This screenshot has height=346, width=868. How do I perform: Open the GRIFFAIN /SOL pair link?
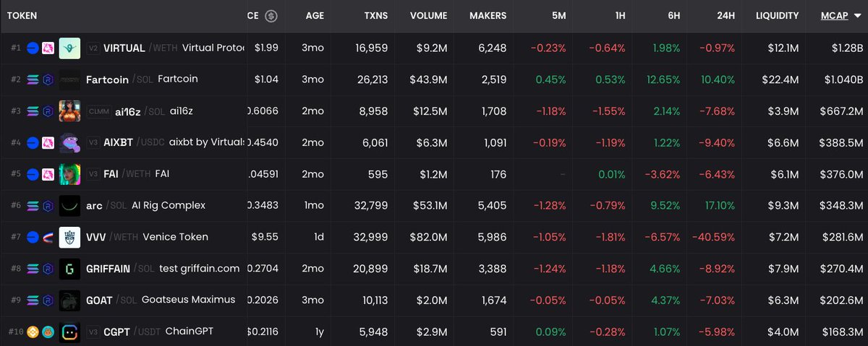point(121,269)
